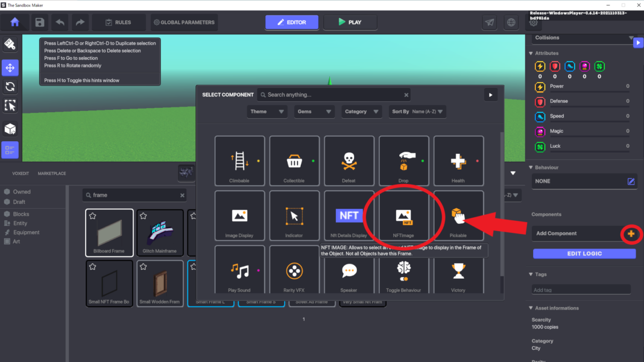Save the project with the floppy icon
The image size is (644, 362).
pos(39,22)
